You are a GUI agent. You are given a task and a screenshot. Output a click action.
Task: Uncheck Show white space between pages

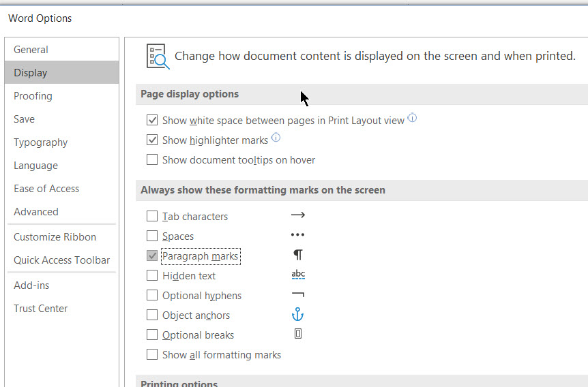pos(152,121)
